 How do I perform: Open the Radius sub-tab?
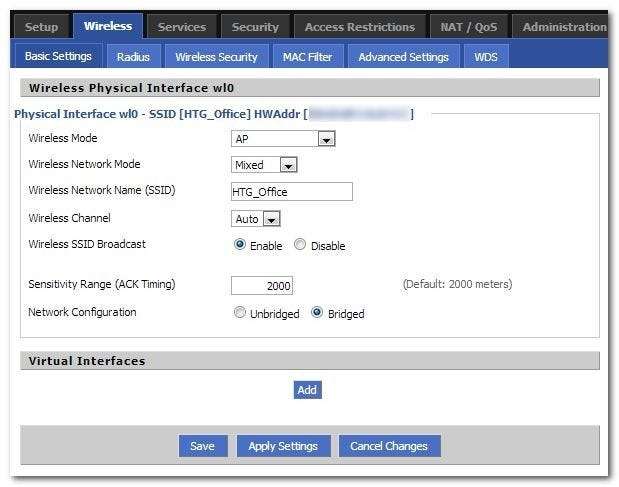[133, 57]
